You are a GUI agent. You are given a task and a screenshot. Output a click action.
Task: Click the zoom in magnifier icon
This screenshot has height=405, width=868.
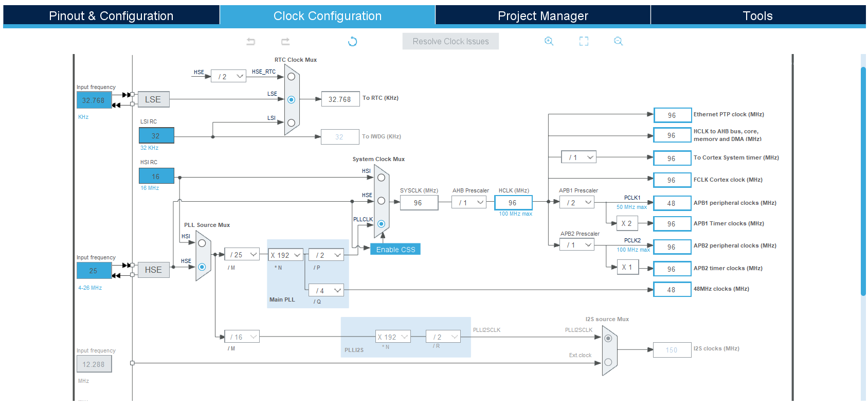(x=549, y=41)
